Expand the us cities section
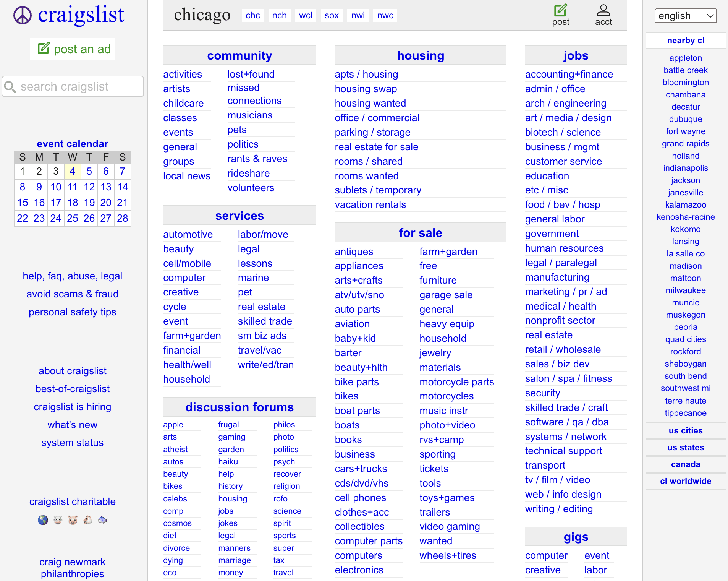The height and width of the screenshot is (581, 728). tap(685, 430)
